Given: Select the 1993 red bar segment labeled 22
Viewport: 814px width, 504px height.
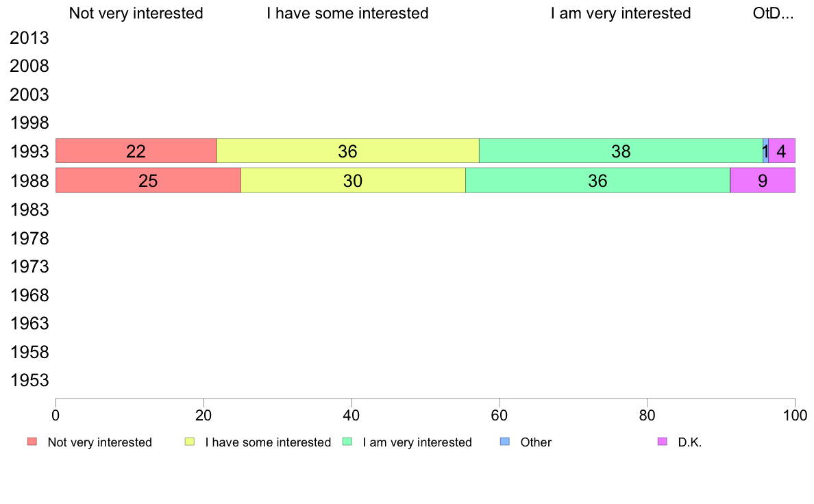Looking at the screenshot, I should click(136, 151).
